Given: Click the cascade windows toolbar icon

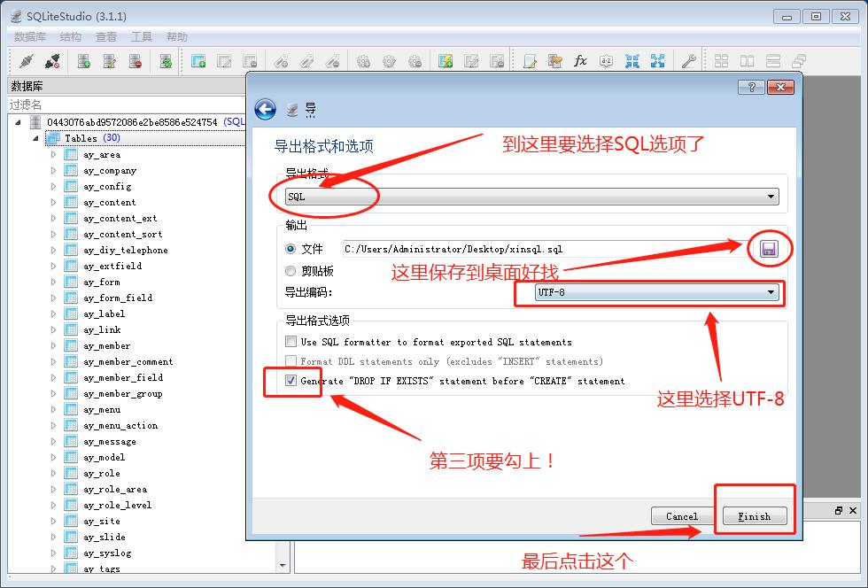Looking at the screenshot, I should 799,61.
